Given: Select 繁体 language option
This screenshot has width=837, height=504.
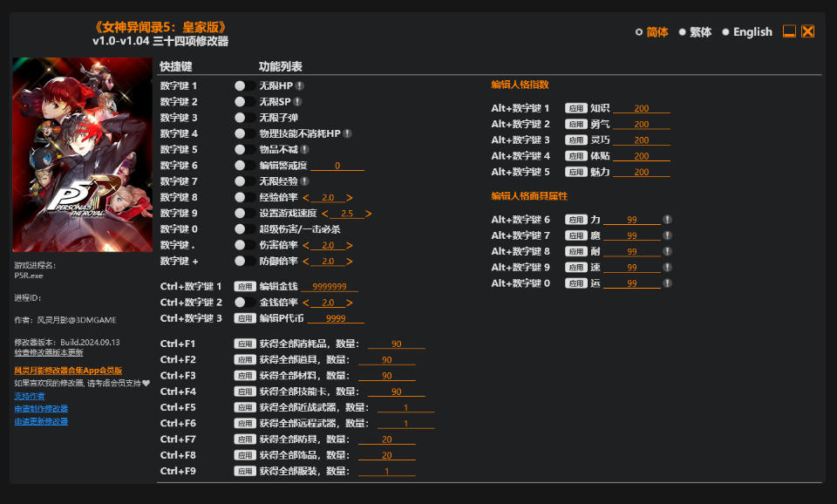Looking at the screenshot, I should (x=695, y=32).
